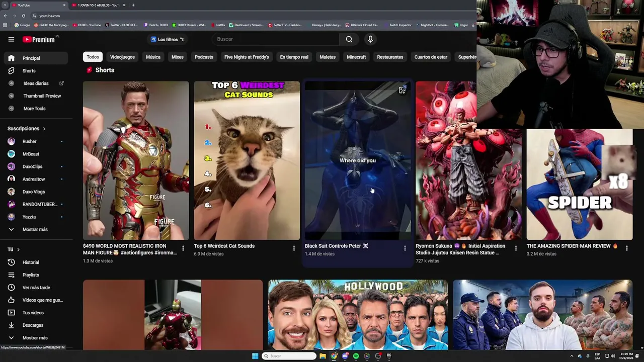Open the YouTube hamburger guide menu
644x362 pixels.
pos(11,39)
